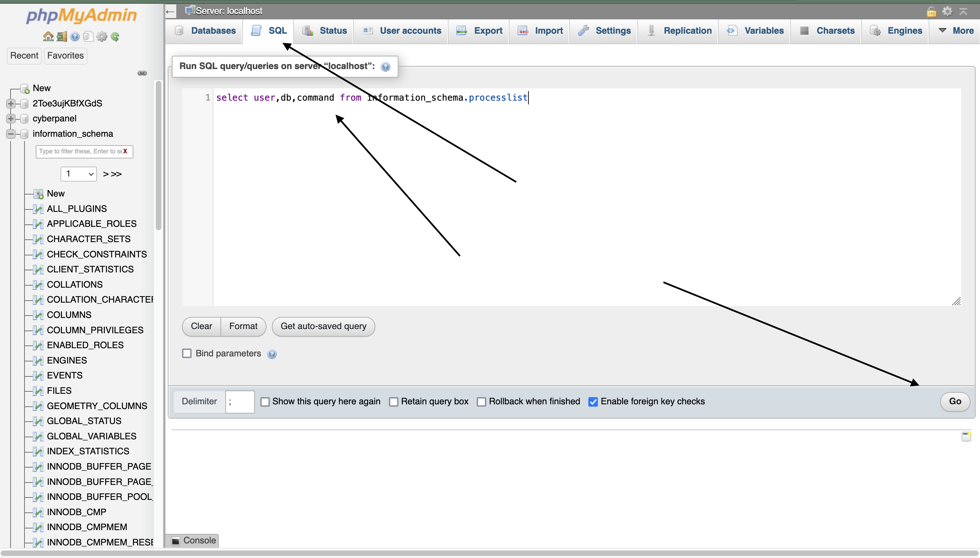The width and height of the screenshot is (980, 558).
Task: Click the Go button to run query
Action: (x=955, y=402)
